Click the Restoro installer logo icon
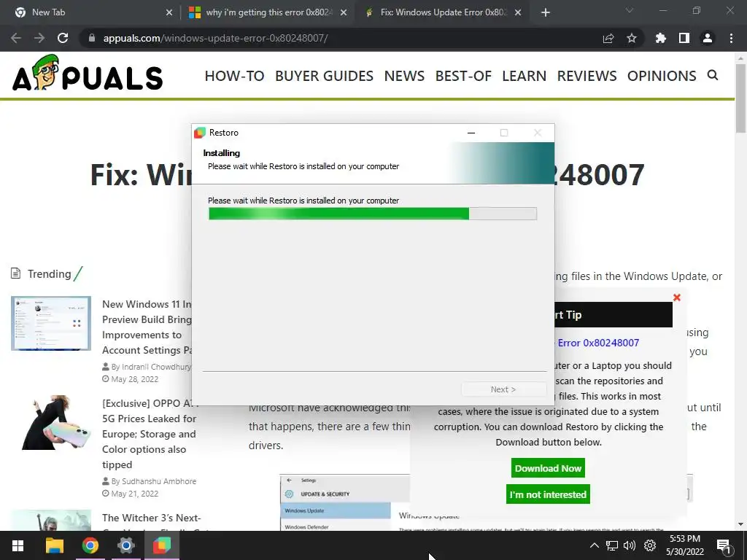The height and width of the screenshot is (560, 747). coord(200,133)
